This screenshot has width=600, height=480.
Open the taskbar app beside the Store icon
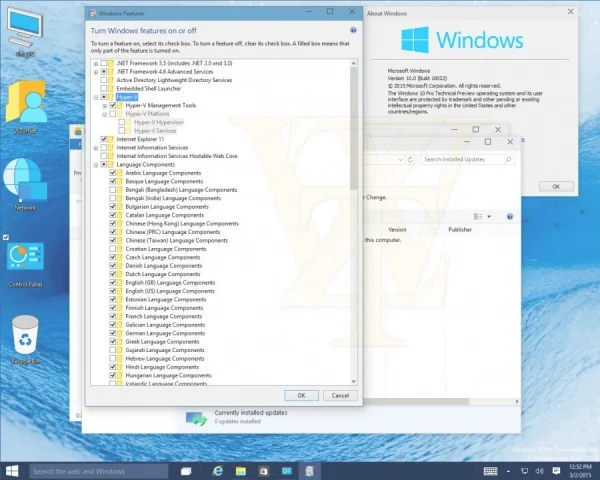tap(286, 471)
